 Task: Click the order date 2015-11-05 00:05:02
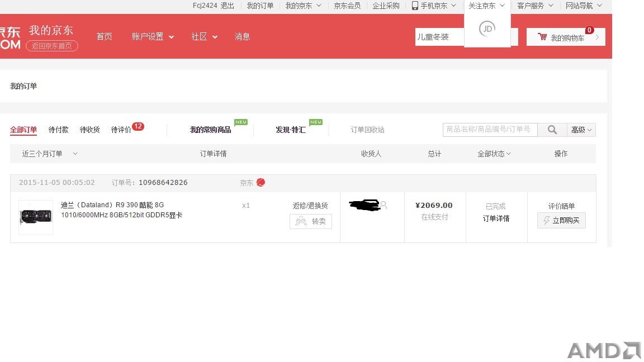click(56, 182)
